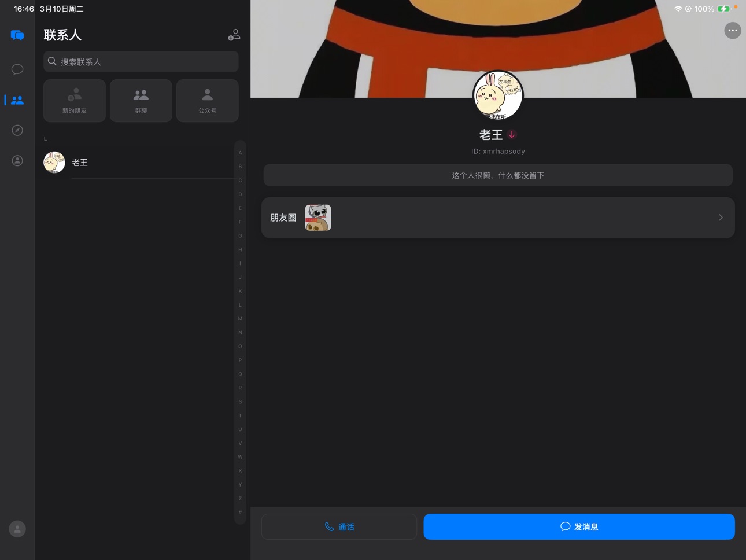This screenshot has width=746, height=560.
Task: Open 新的朋友 new friends
Action: pyautogui.click(x=75, y=101)
